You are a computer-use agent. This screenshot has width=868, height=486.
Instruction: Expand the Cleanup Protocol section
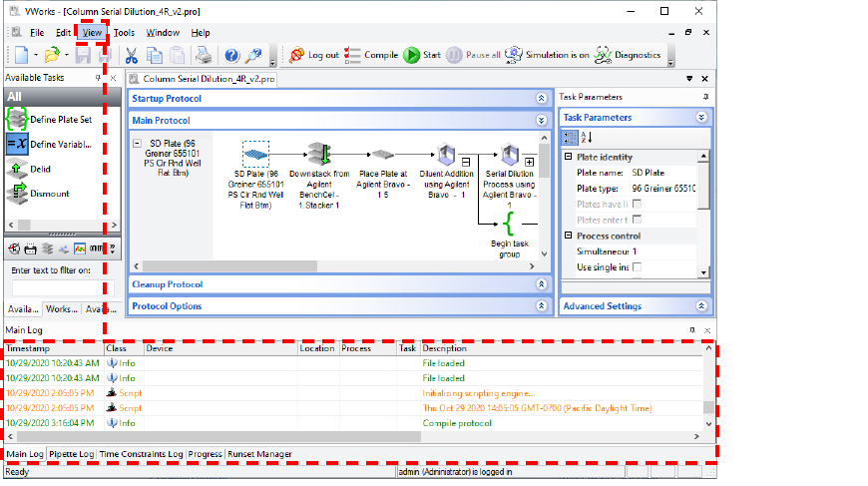[x=542, y=284]
